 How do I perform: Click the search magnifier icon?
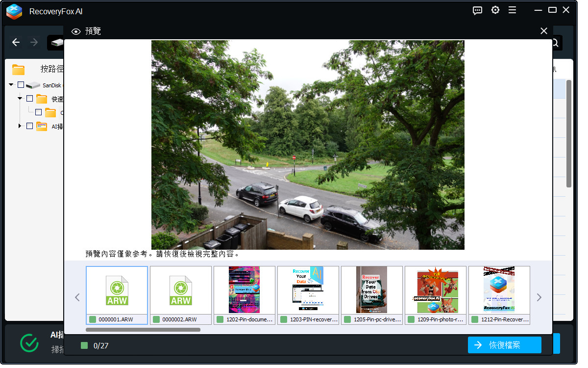coord(555,43)
